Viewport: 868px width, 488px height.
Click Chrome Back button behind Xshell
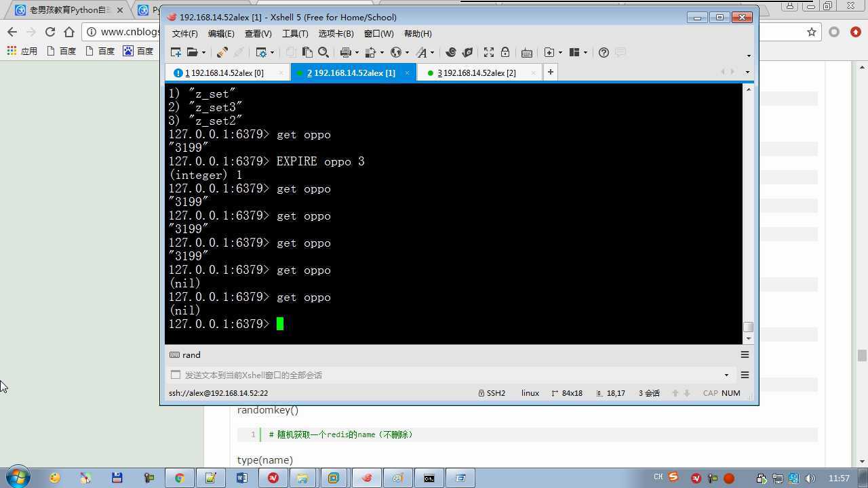pos(12,32)
